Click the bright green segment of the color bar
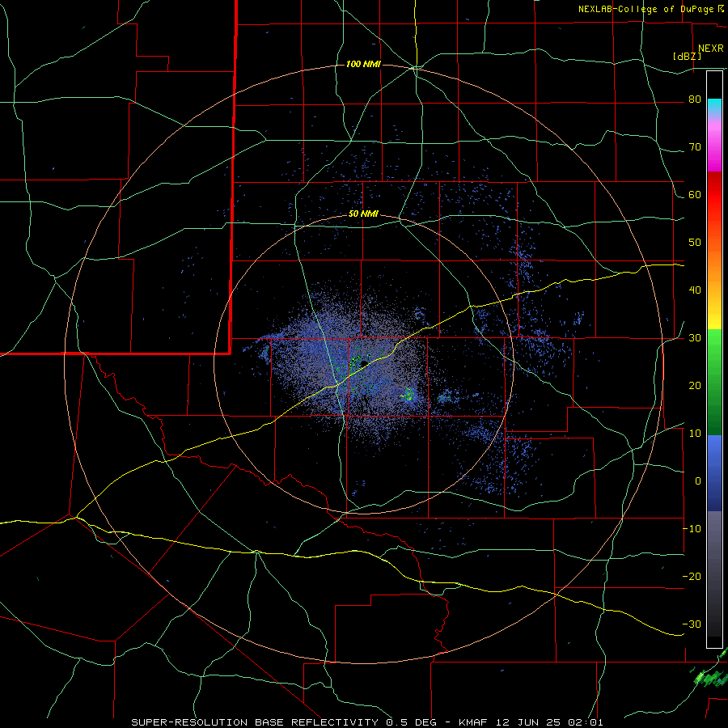Screen dimensions: 728x728 click(x=714, y=346)
